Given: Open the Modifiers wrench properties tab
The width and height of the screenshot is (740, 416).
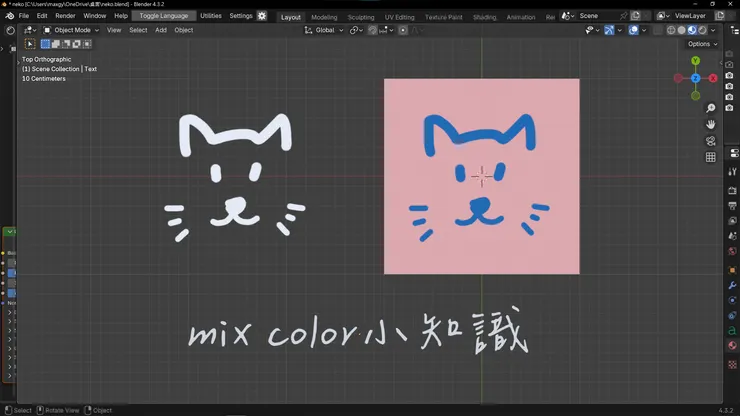Looking at the screenshot, I should 732,285.
